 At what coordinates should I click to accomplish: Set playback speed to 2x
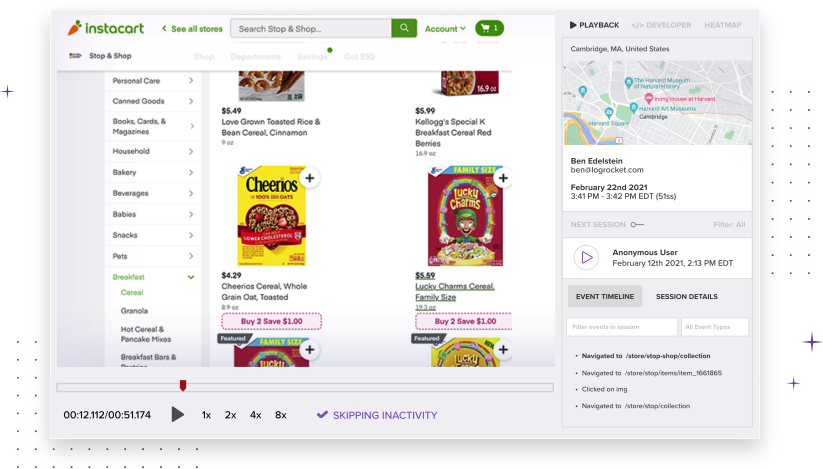230,415
